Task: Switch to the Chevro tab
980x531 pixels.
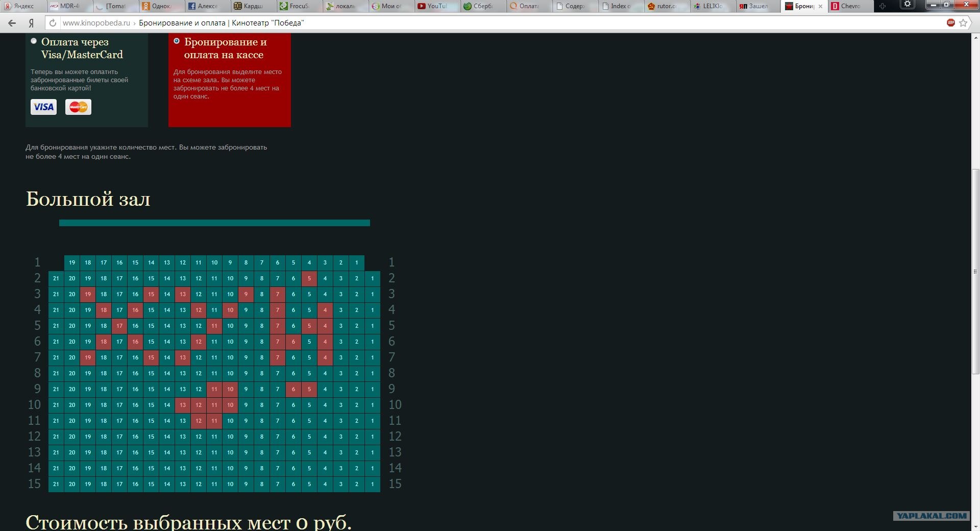Action: 850,6
